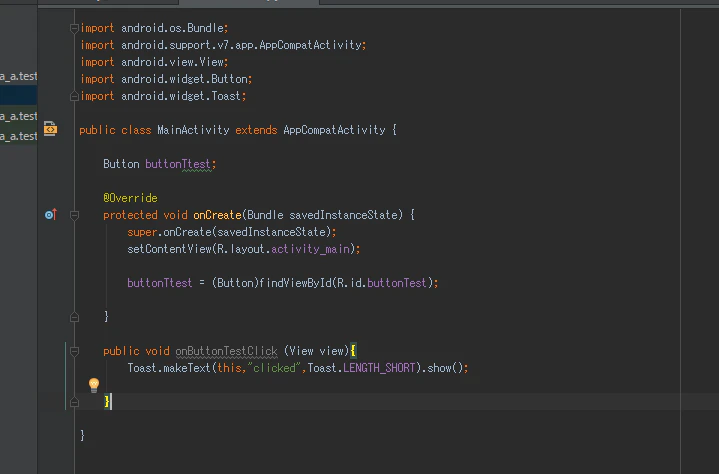This screenshot has width=719, height=474.
Task: Click fold end marker at highlighted closing brace
Action: 74,402
